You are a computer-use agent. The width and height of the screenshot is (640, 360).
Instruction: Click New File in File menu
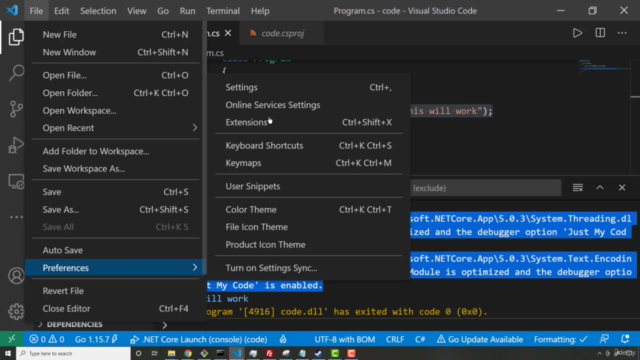coord(116,35)
